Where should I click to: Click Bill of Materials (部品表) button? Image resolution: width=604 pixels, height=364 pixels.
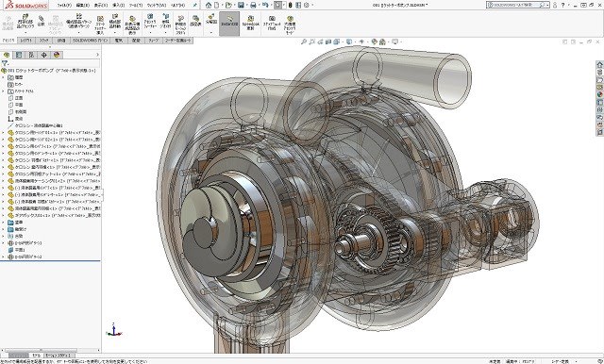195,21
